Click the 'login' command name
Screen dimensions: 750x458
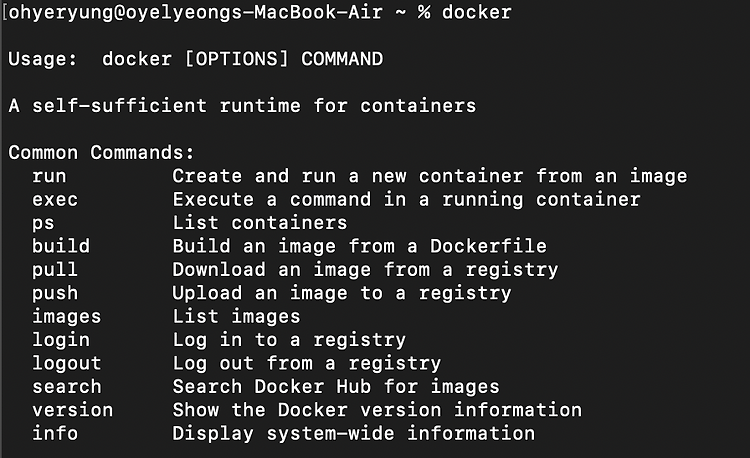tap(61, 340)
